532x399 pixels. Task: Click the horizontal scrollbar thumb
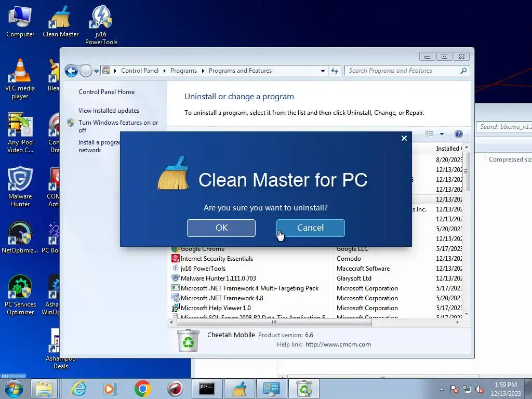pos(274,322)
